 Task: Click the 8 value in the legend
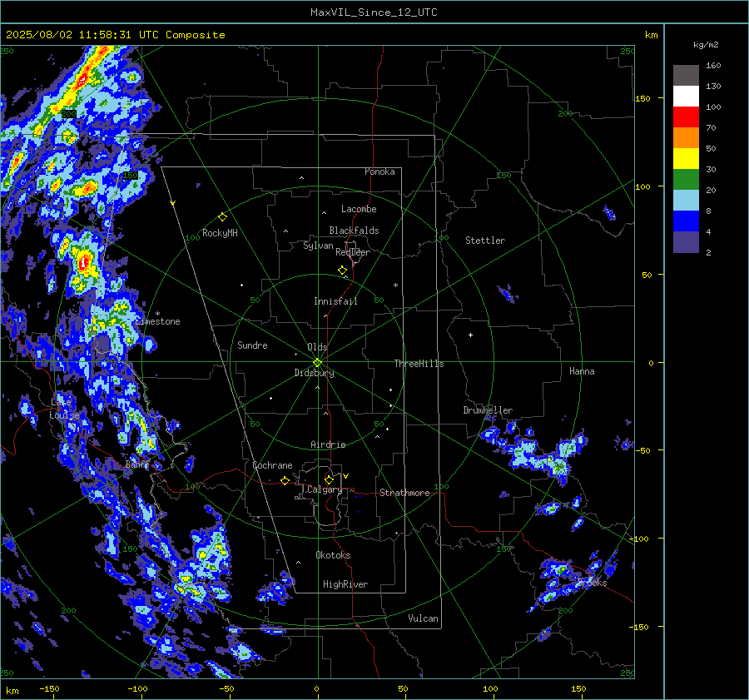708,211
